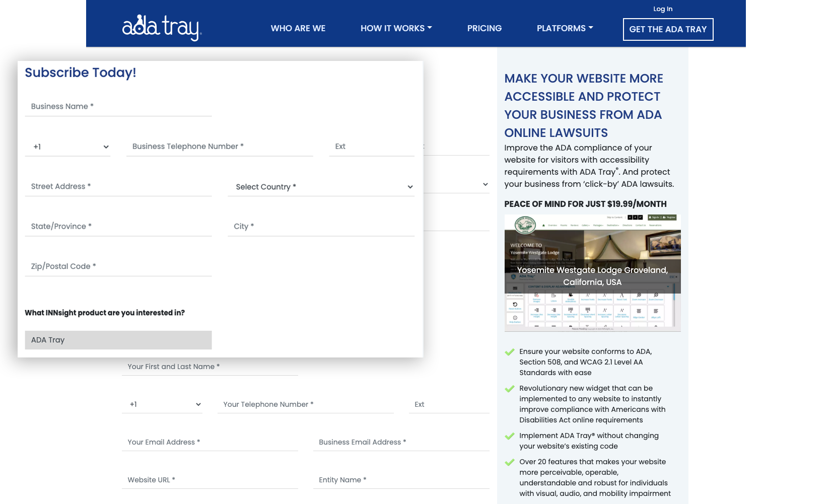The height and width of the screenshot is (504, 832).
Task: Focus the Website URL field
Action: pos(210,480)
